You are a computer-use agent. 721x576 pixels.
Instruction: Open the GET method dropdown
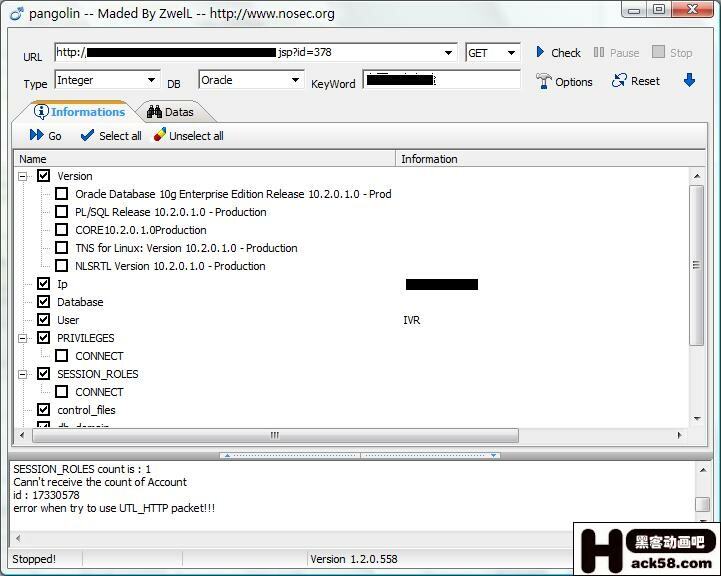pos(512,53)
